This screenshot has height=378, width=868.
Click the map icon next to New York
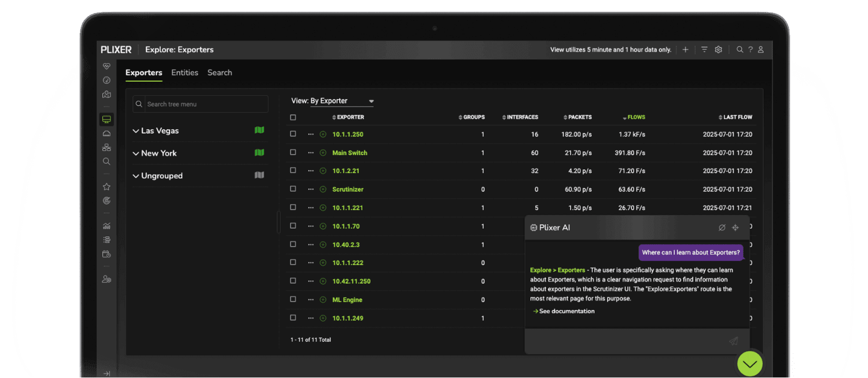[259, 153]
